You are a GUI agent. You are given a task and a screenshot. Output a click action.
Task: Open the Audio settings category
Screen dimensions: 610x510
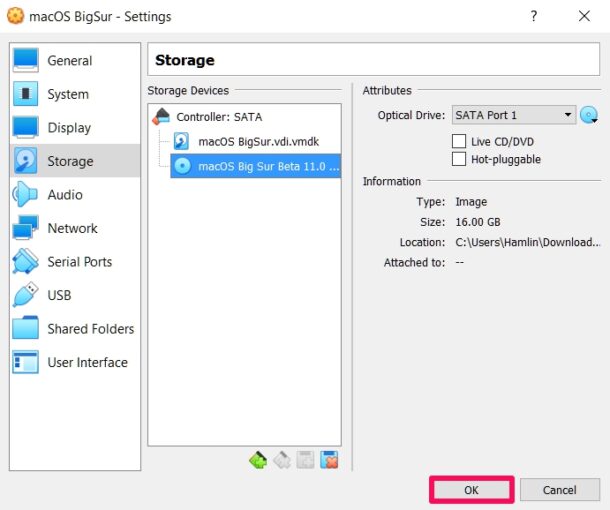click(x=65, y=195)
